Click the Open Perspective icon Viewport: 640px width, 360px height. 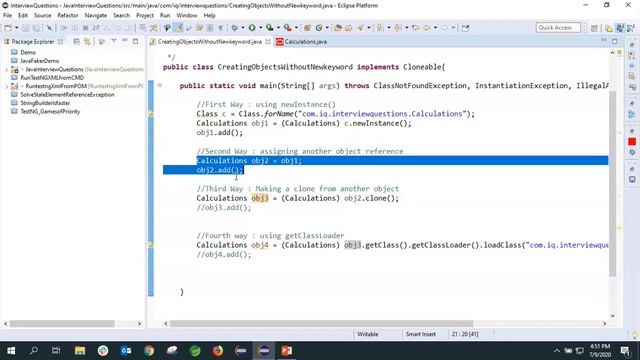(x=594, y=28)
